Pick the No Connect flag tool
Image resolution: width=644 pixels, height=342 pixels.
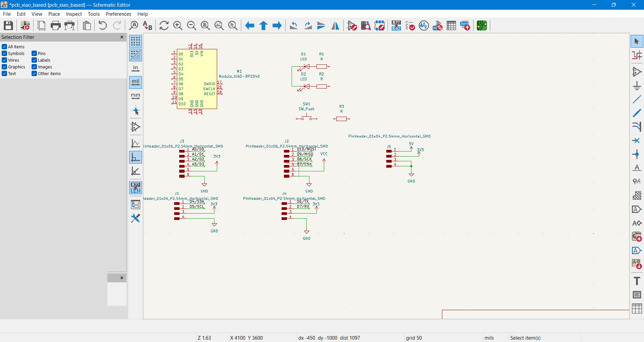pyautogui.click(x=637, y=140)
